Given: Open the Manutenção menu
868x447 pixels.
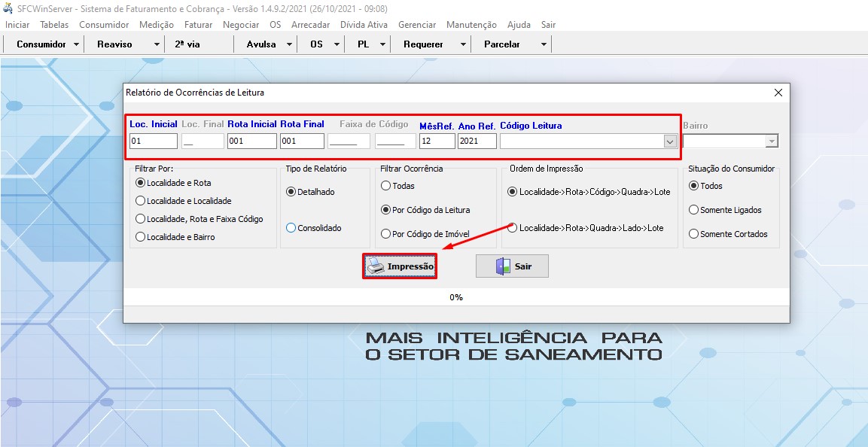Looking at the screenshot, I should (x=471, y=24).
